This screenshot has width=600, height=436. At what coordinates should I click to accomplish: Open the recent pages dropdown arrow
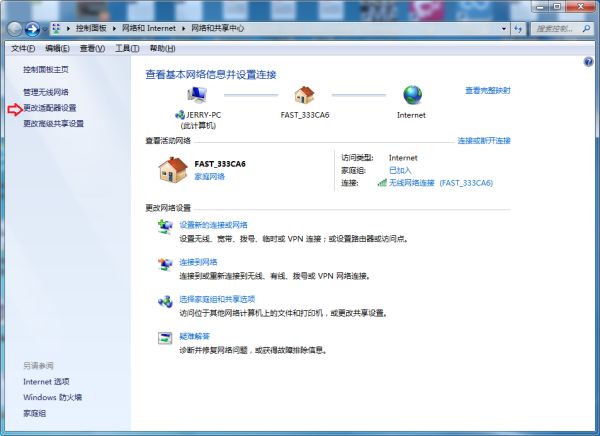[44, 29]
